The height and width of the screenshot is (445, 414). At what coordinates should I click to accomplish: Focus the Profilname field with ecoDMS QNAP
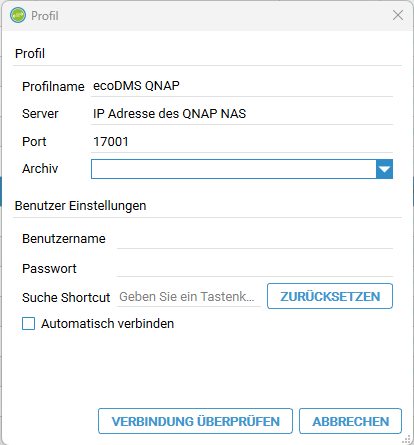click(x=242, y=86)
